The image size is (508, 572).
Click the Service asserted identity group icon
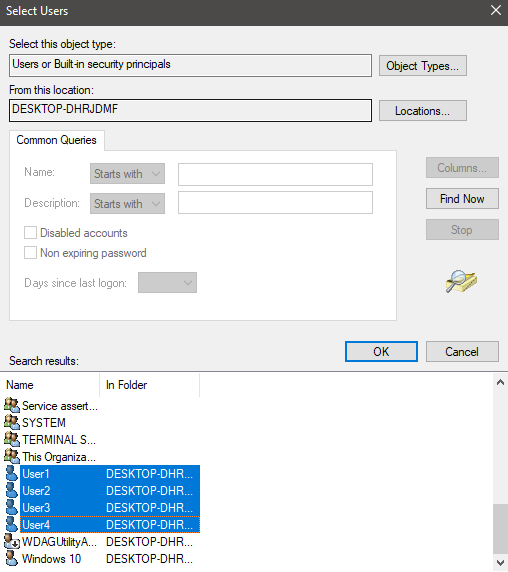click(x=12, y=405)
